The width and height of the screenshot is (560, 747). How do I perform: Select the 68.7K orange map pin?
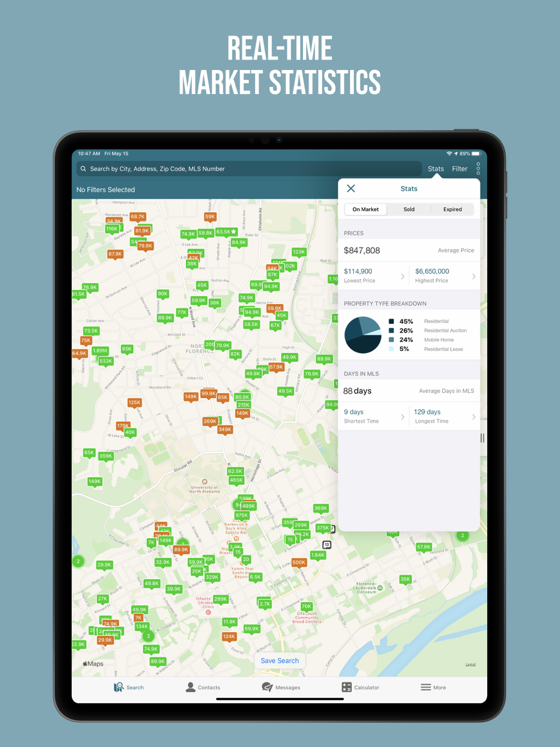(x=138, y=217)
